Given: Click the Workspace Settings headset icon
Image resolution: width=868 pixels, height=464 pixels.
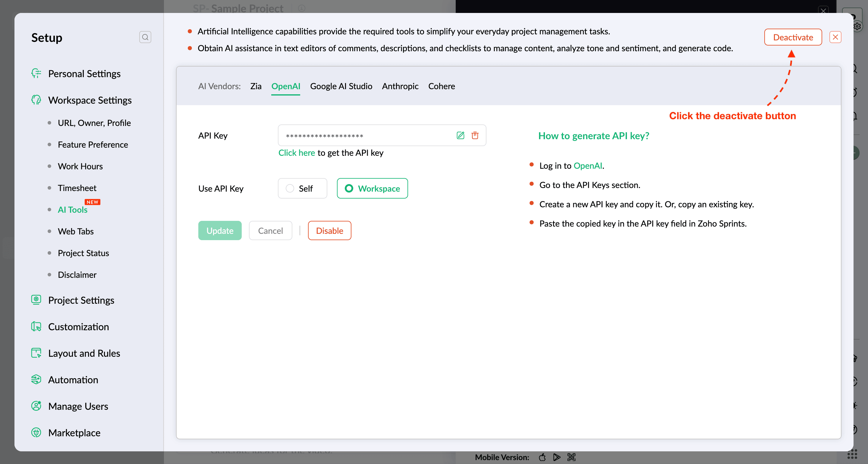Looking at the screenshot, I should 36,100.
